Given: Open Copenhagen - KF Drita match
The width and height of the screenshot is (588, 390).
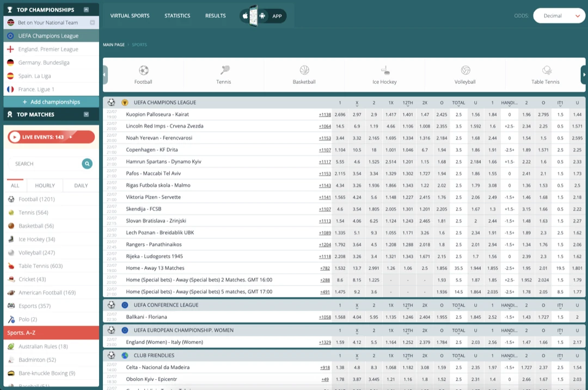Looking at the screenshot, I should tap(152, 150).
